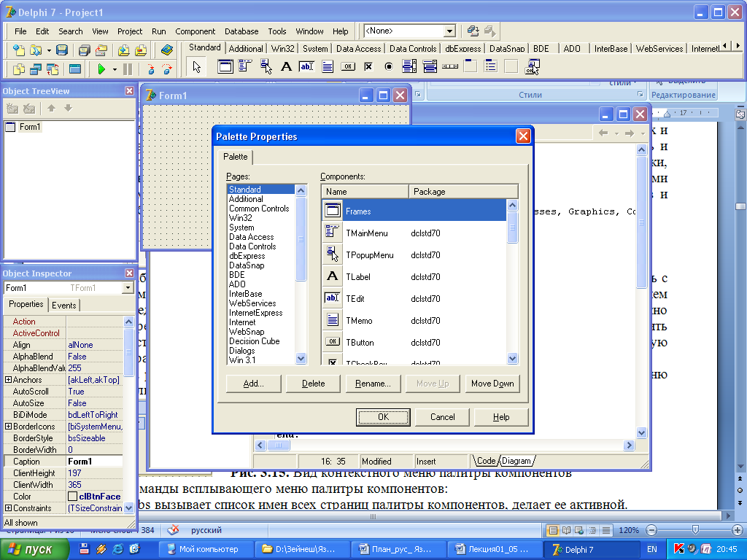Select the arrow pointer tool in palette

(196, 67)
